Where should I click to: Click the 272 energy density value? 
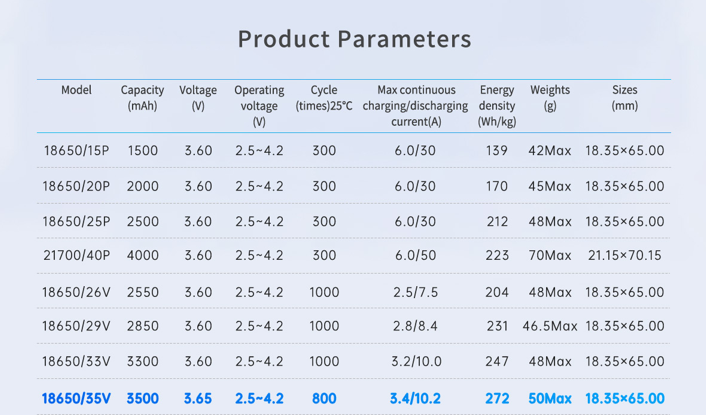(x=497, y=398)
